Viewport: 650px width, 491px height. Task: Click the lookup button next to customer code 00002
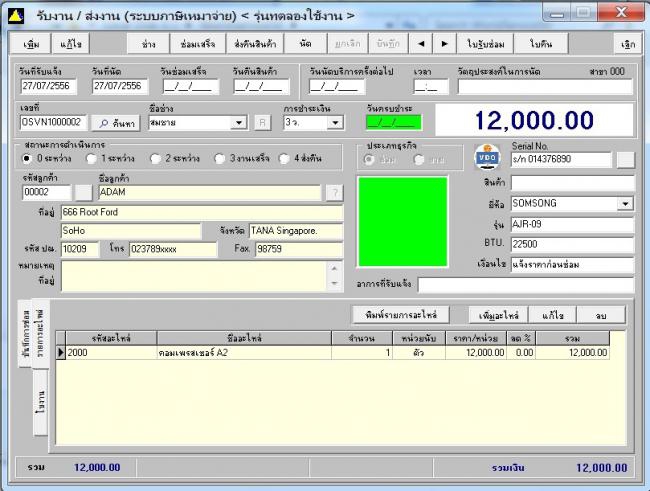[84, 192]
